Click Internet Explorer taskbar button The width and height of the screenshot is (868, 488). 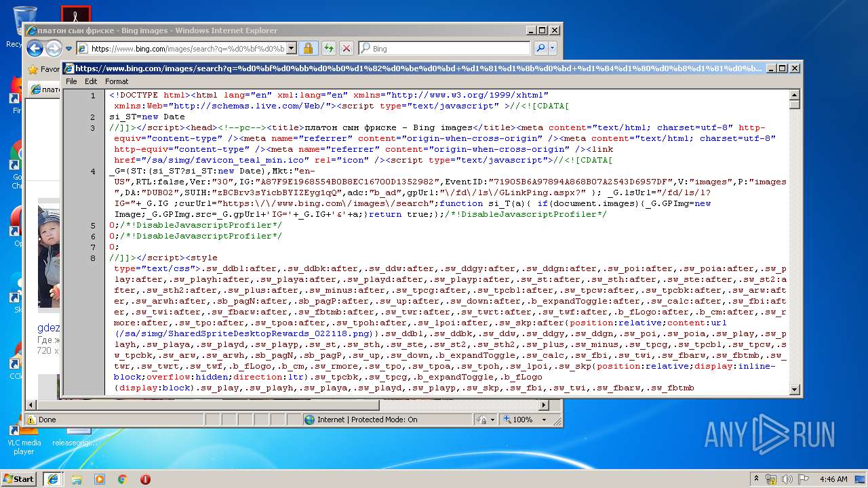[x=53, y=479]
